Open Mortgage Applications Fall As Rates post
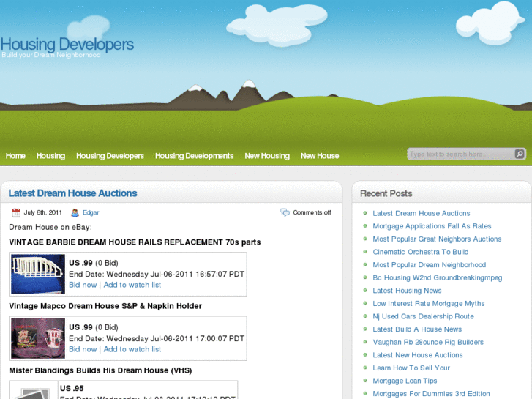 coord(432,226)
